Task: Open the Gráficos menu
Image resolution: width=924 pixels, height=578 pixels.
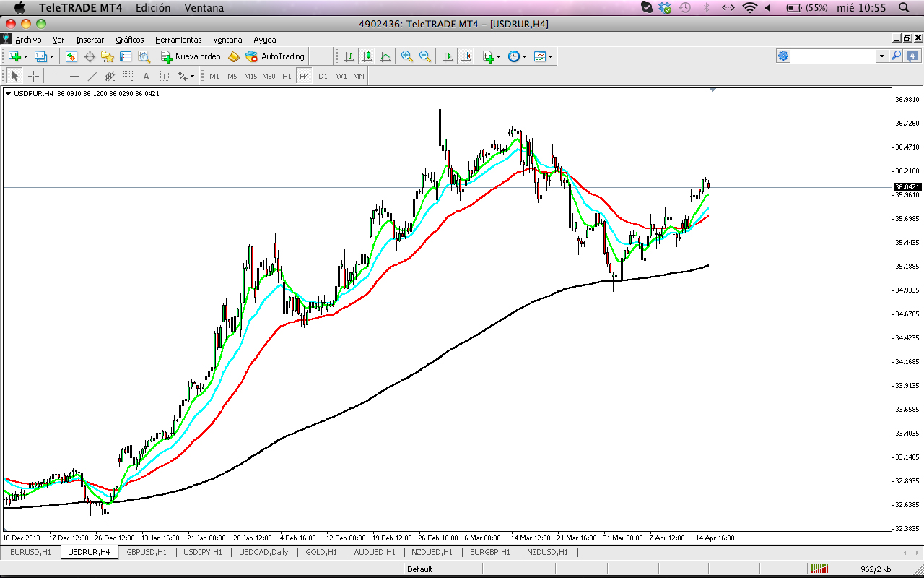Action: (x=130, y=40)
